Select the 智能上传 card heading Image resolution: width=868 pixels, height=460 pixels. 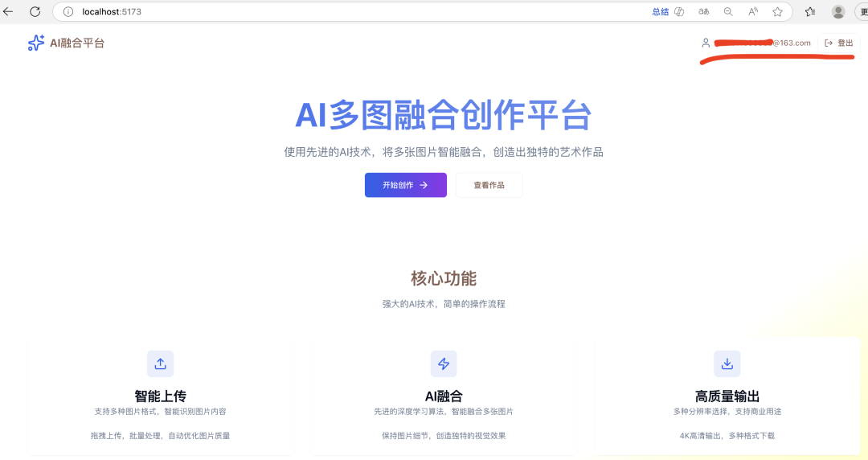coord(161,396)
